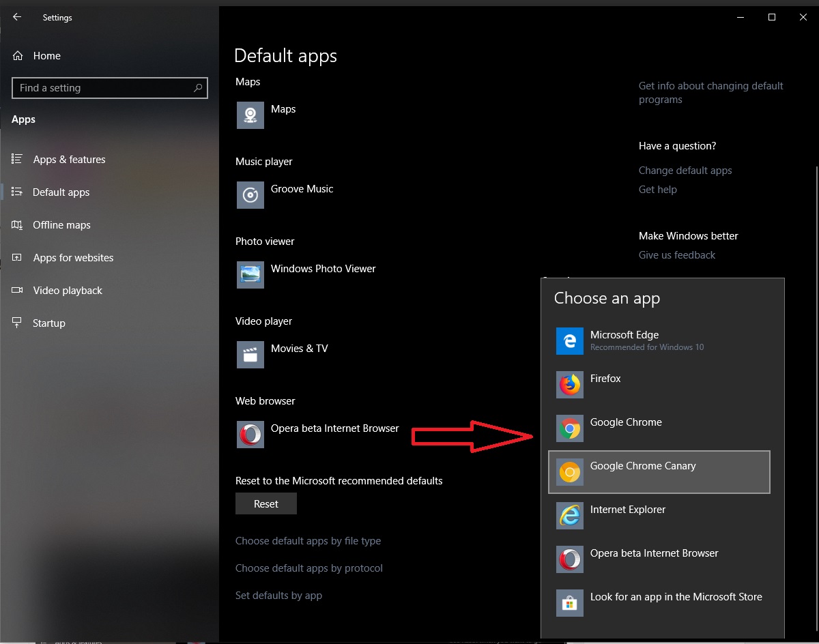The width and height of the screenshot is (819, 644).
Task: Click the Startup sidebar icon
Action: coord(18,323)
